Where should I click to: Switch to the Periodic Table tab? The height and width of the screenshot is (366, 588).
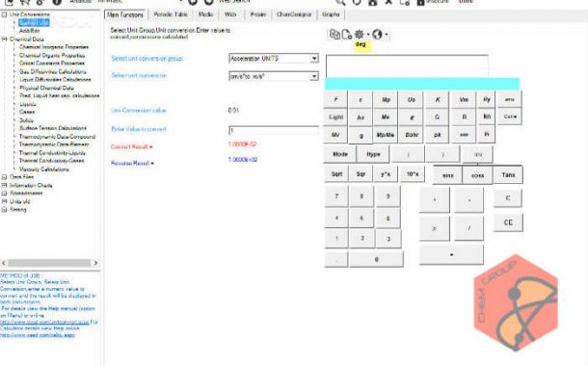171,14
